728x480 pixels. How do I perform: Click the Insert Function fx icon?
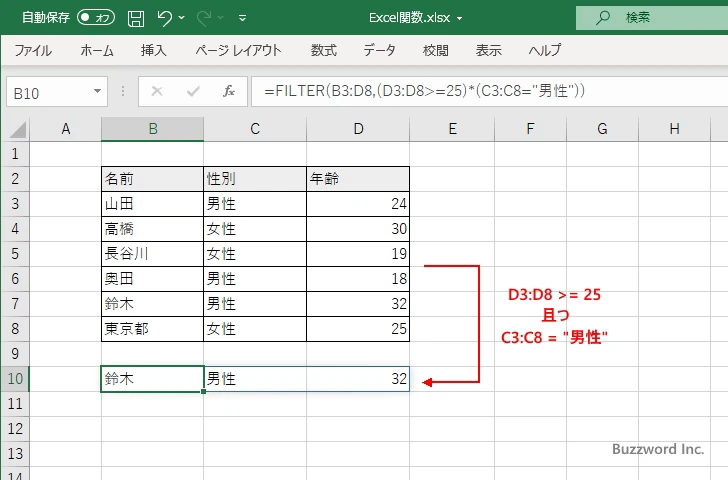click(x=228, y=91)
